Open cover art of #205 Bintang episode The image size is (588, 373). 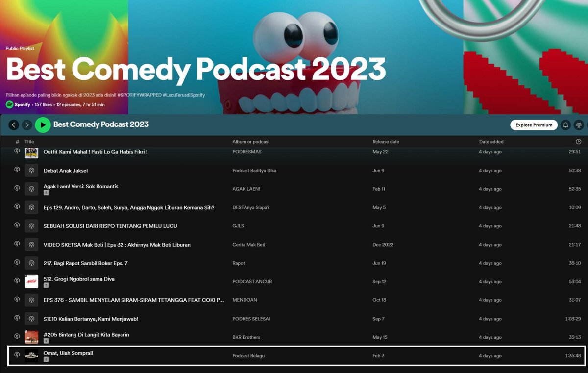point(31,337)
